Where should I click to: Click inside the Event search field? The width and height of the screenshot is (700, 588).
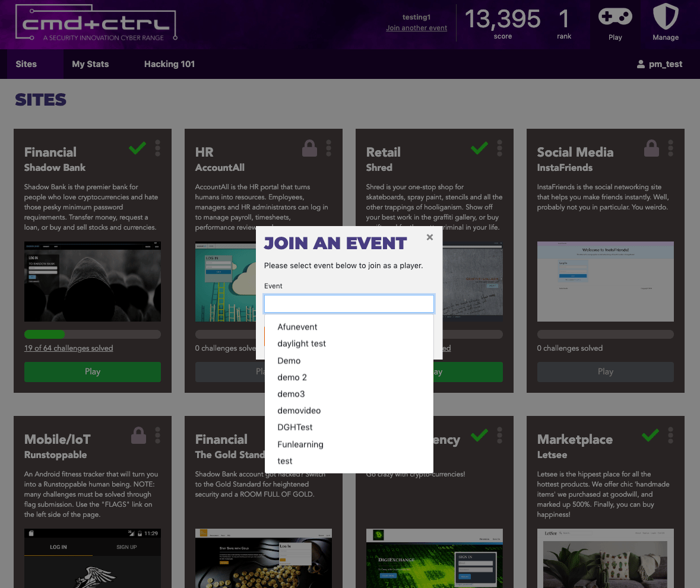tap(349, 303)
